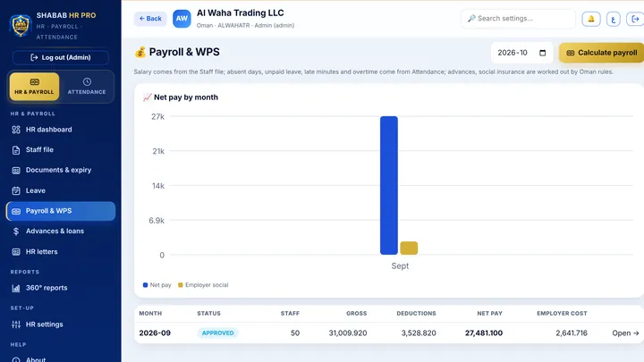
Task: Click HR letters icon
Action: (x=16, y=252)
